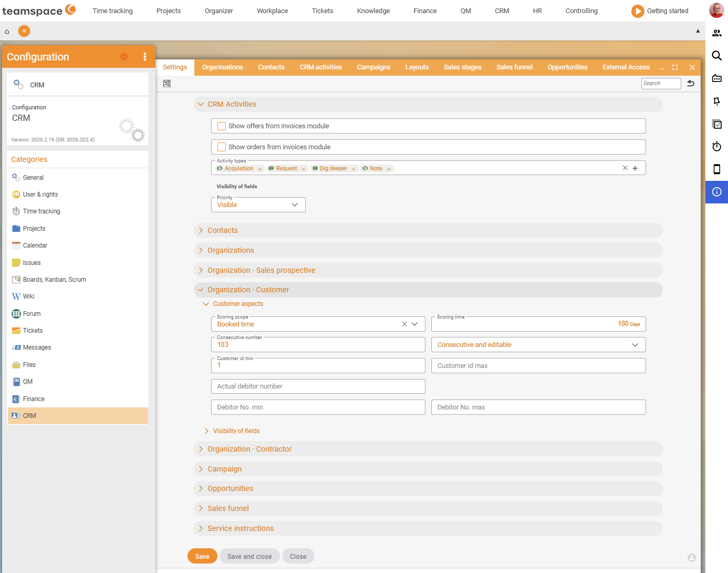The height and width of the screenshot is (573, 728).
Task: Click the pin icon in right sidebar
Action: pyautogui.click(x=717, y=101)
